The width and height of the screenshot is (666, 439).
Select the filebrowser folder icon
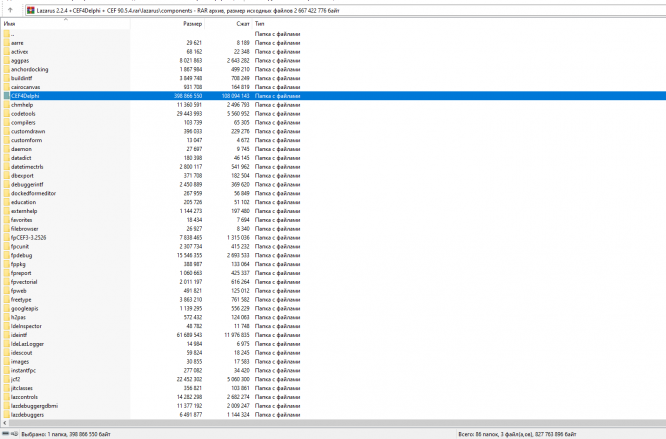point(6,229)
